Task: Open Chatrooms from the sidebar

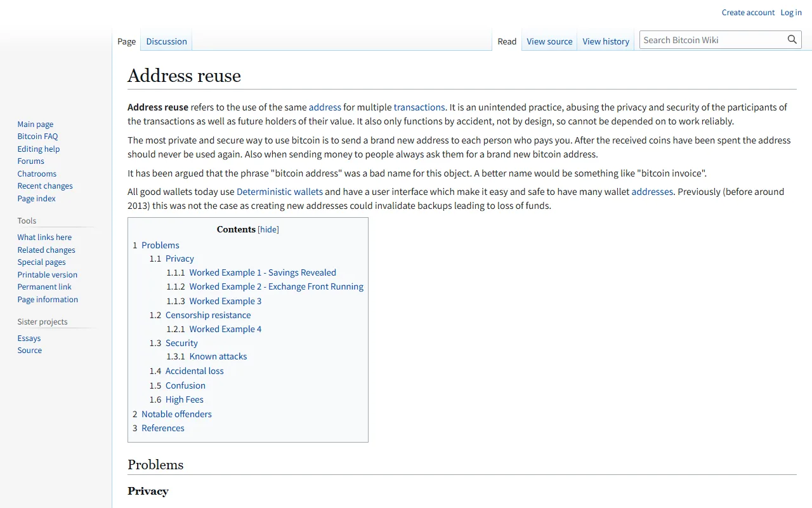Action: tap(37, 174)
